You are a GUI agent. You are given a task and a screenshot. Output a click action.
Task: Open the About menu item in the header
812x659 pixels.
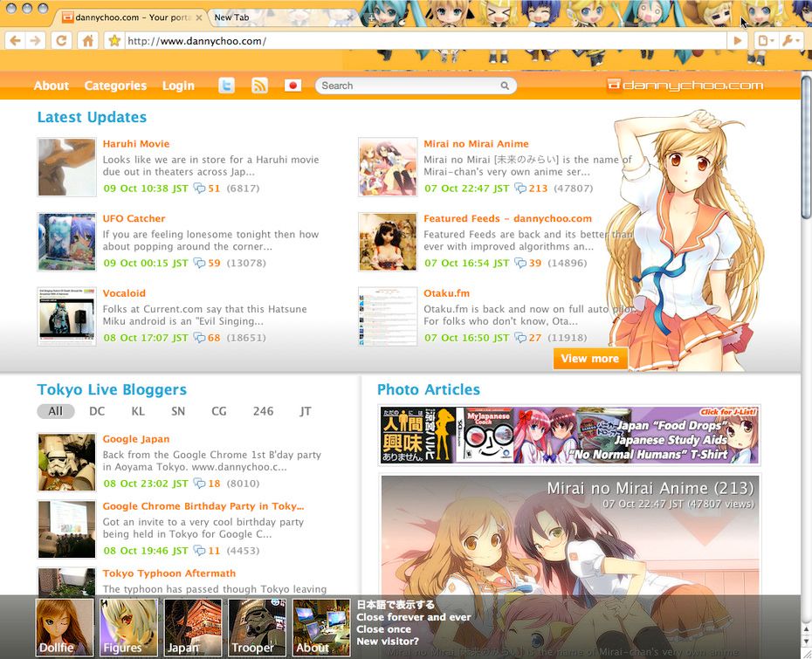pyautogui.click(x=51, y=86)
